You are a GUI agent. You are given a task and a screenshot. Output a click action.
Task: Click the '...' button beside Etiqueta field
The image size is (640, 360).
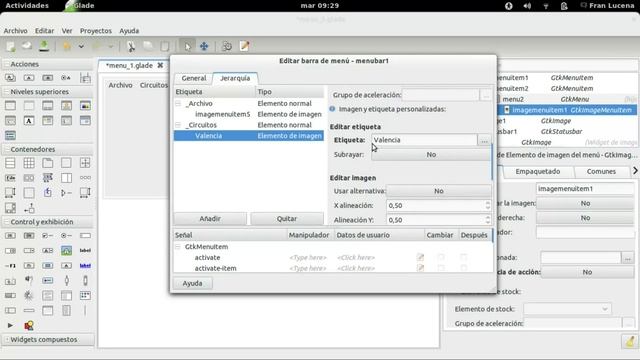(484, 140)
